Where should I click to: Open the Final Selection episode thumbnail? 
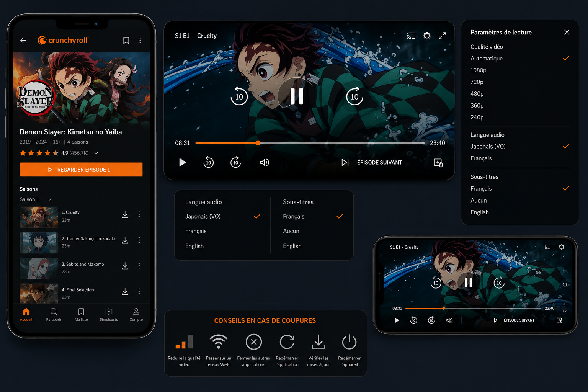click(x=39, y=293)
